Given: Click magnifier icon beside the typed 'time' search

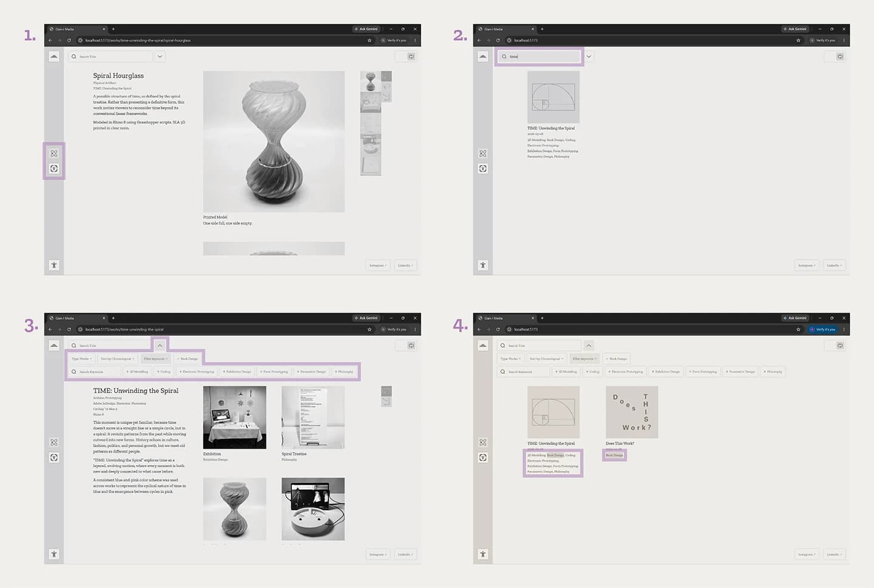Looking at the screenshot, I should (x=504, y=56).
